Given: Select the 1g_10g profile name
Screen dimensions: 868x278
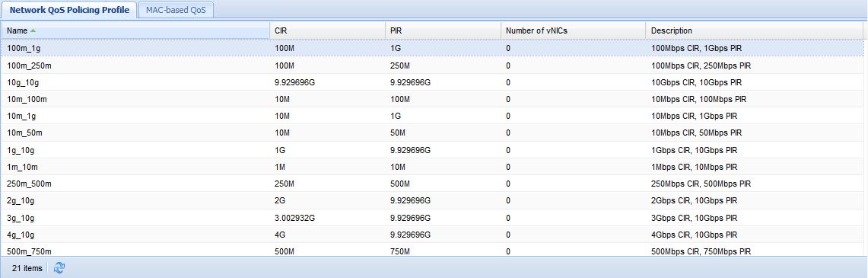Looking at the screenshot, I should [x=21, y=150].
